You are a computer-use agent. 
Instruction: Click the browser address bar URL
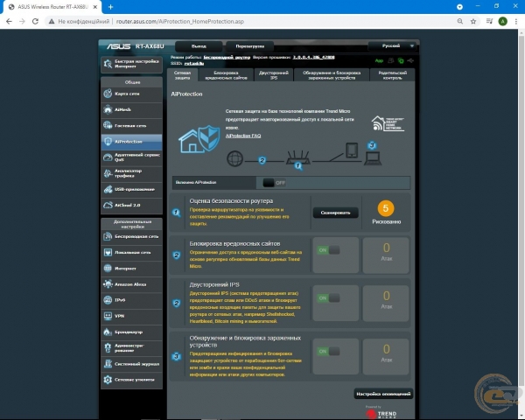(x=179, y=21)
